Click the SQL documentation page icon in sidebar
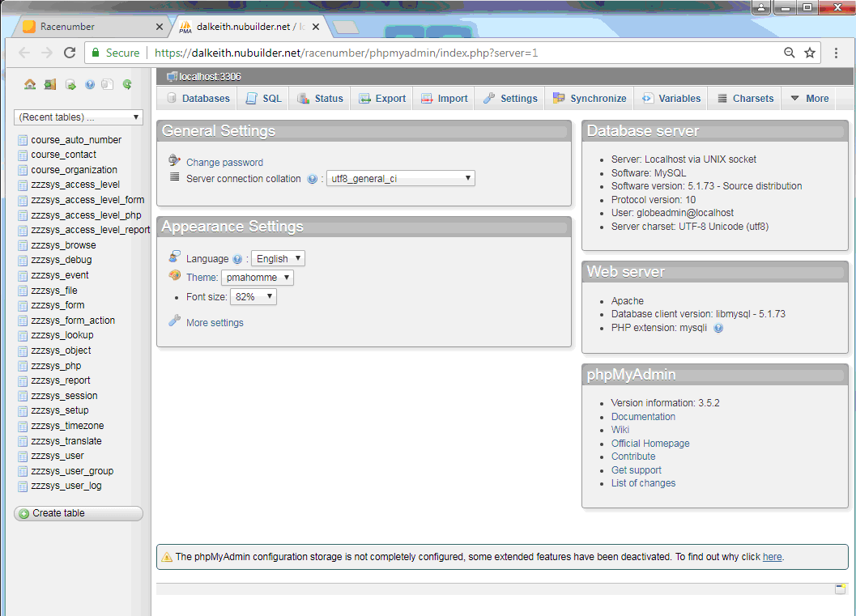856x616 pixels. point(108,84)
